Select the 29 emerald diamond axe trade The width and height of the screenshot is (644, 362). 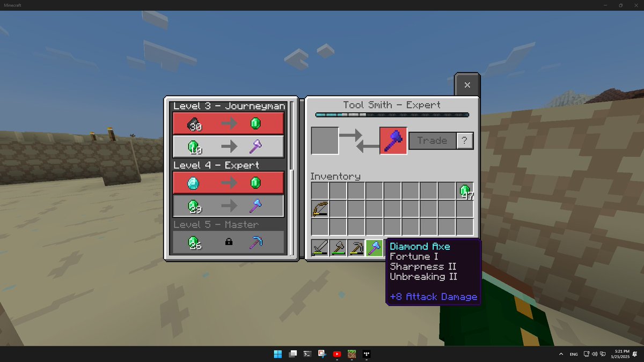pos(228,205)
